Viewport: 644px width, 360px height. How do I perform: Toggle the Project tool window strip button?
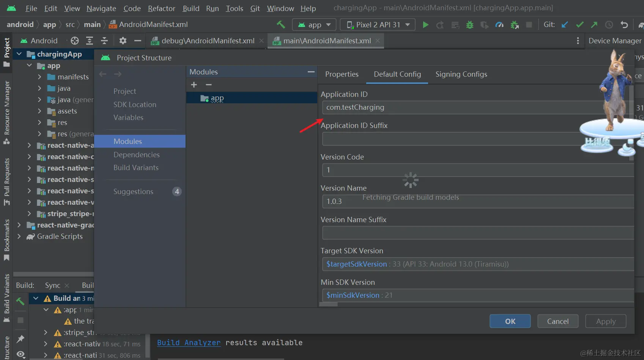pyautogui.click(x=6, y=52)
